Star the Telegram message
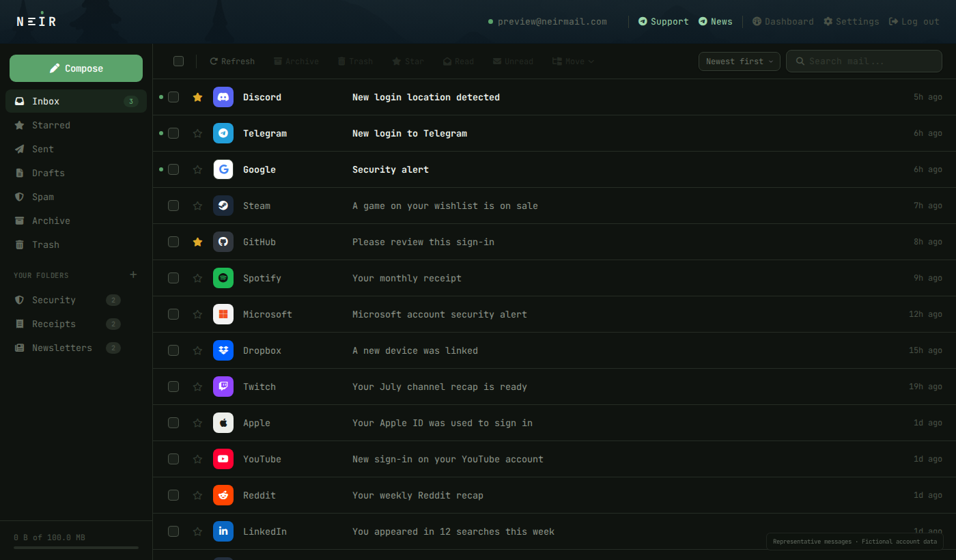956x560 pixels. pyautogui.click(x=197, y=133)
